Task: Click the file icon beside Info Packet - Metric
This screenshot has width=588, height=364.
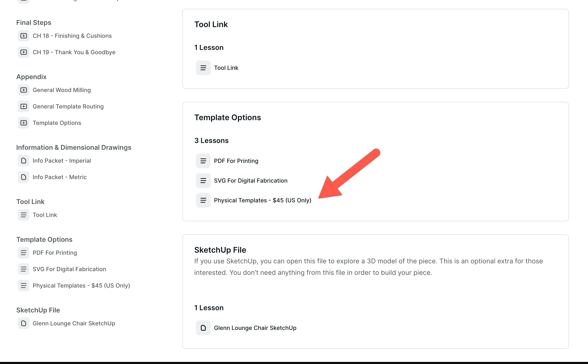Action: point(23,177)
